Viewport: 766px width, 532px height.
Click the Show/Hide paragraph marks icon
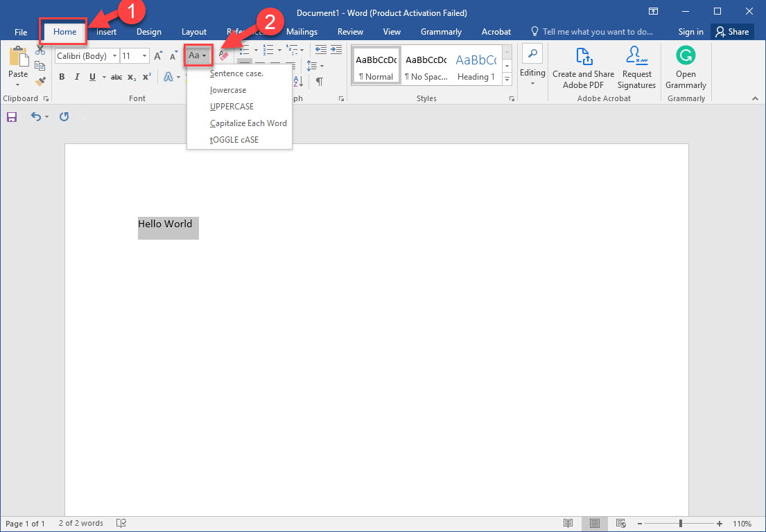(319, 82)
